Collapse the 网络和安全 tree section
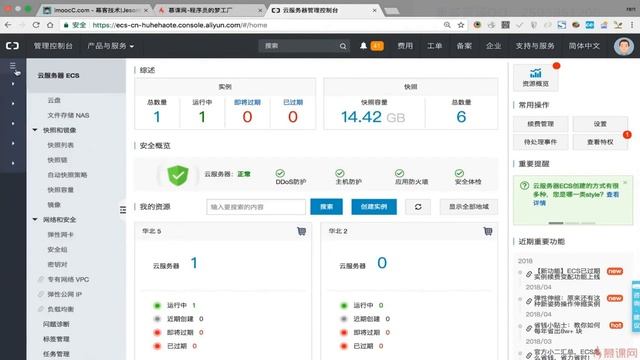The image size is (640, 360). [x=35, y=220]
